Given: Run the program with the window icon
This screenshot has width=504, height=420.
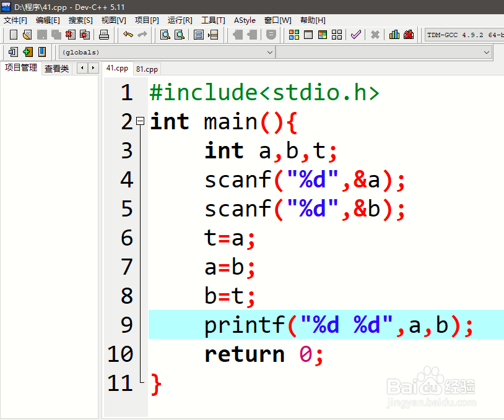Looking at the screenshot, I should pyautogui.click(x=308, y=35).
